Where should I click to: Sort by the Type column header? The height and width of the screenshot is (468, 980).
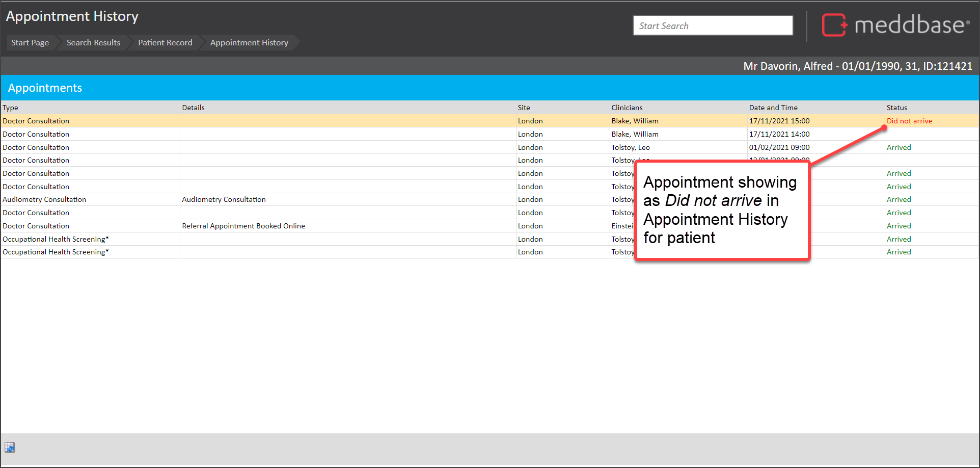pyautogui.click(x=11, y=108)
